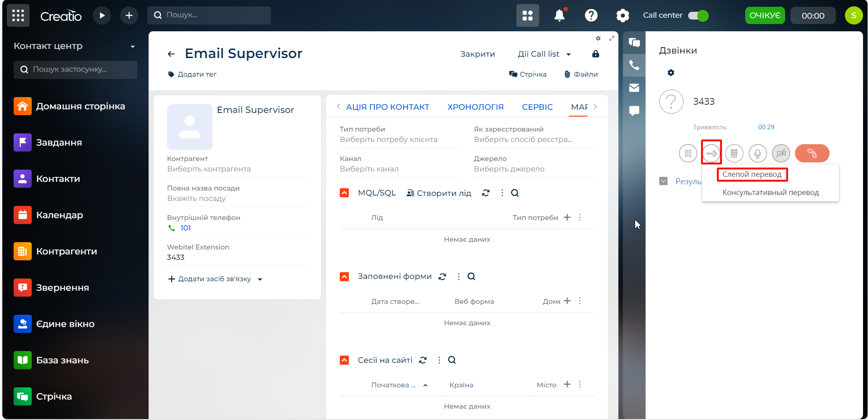This screenshot has width=868, height=420.
Task: Open the apps grid launcher icon
Action: (18, 15)
